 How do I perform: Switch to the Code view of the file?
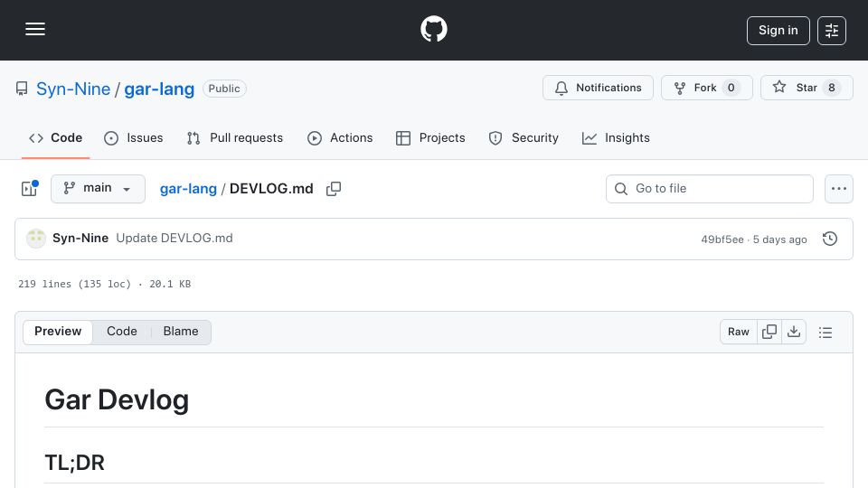pyautogui.click(x=122, y=332)
